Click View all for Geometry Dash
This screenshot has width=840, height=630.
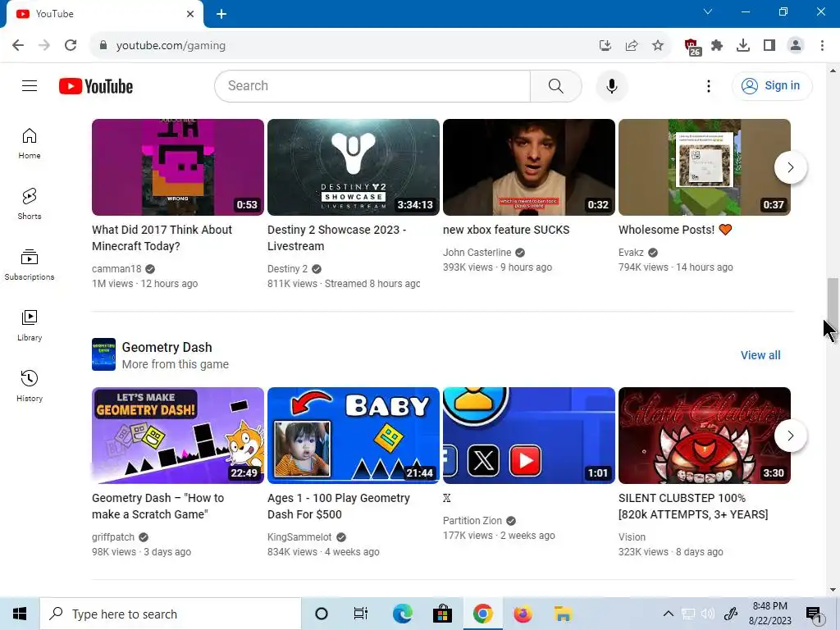[760, 355]
